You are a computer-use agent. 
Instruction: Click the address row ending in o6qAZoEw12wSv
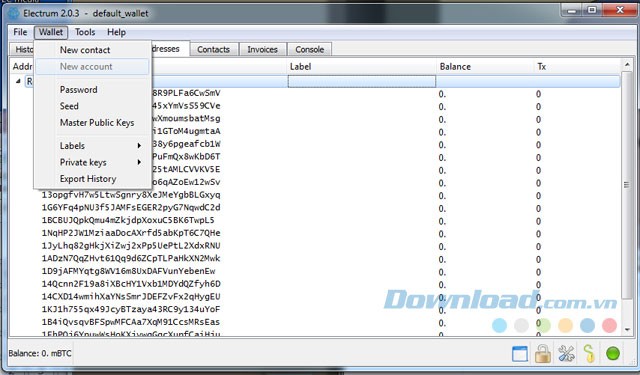(x=186, y=182)
